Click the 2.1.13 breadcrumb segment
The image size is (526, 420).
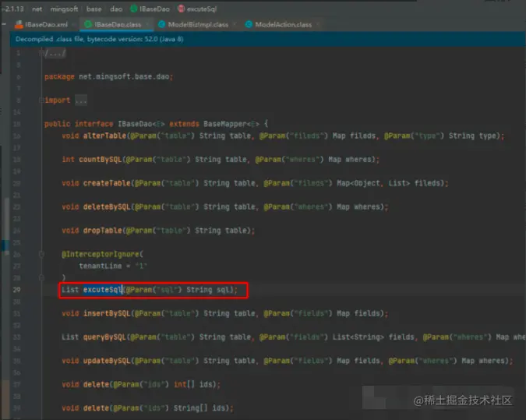[x=14, y=9]
